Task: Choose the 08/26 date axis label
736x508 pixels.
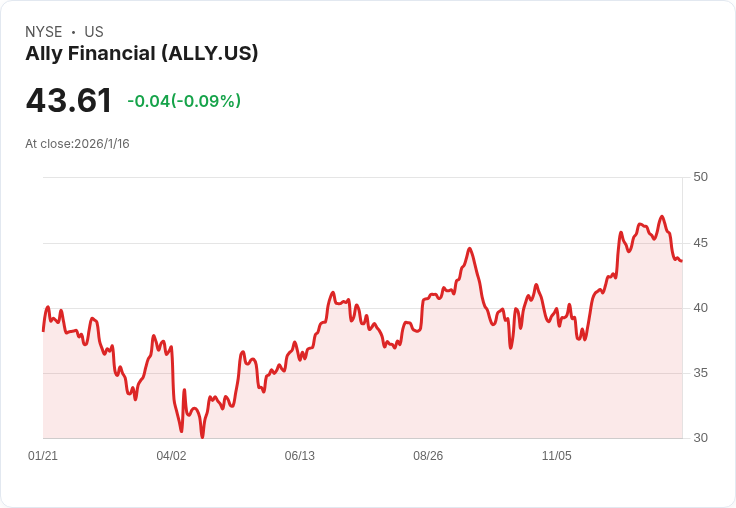Action: click(x=428, y=456)
